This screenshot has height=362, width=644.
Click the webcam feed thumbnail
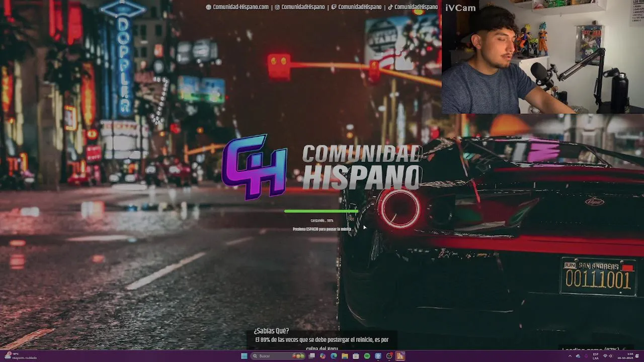point(543,57)
